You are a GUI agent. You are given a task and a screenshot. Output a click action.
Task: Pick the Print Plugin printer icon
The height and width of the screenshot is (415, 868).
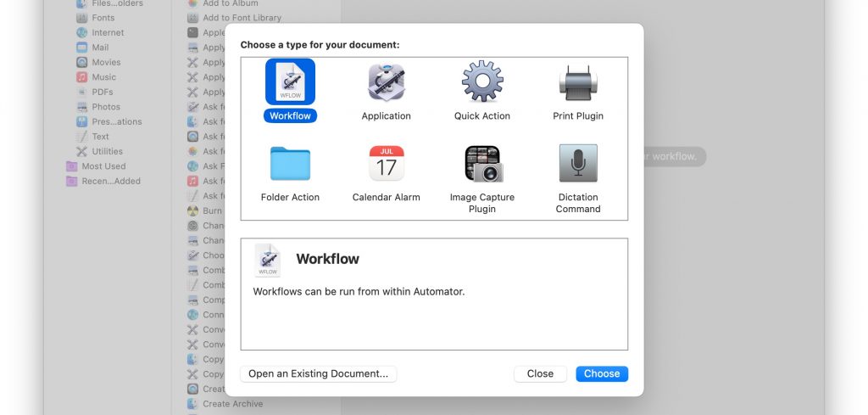coord(578,83)
